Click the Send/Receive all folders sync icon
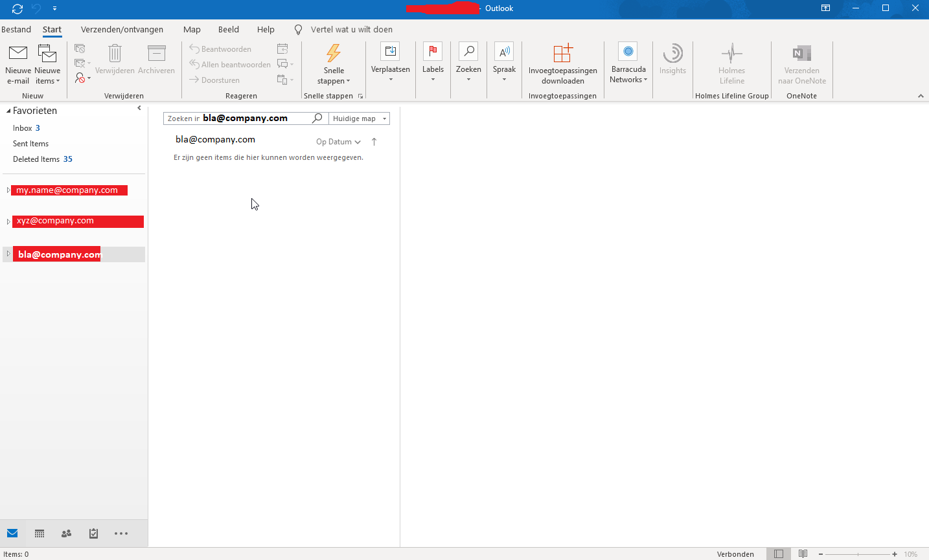Screen dimensions: 929x560 point(17,8)
